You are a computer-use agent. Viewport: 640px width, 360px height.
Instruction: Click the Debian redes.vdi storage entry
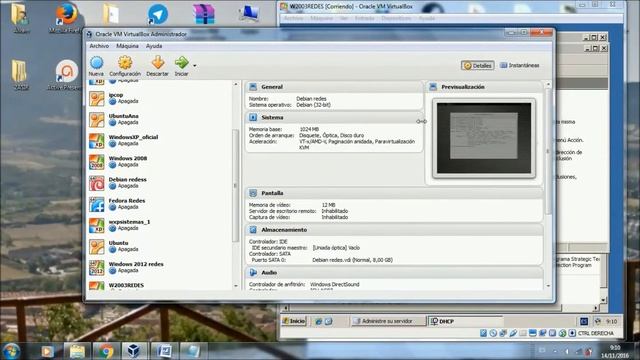(352, 260)
